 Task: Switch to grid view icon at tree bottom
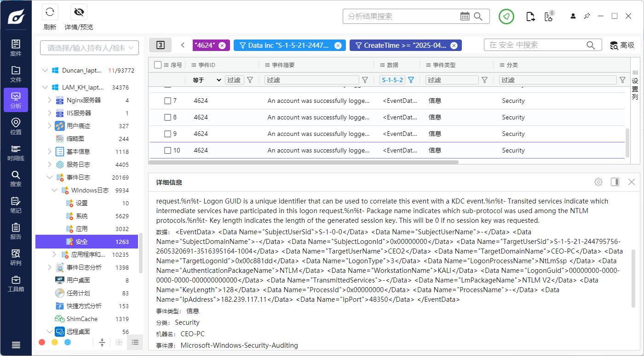(119, 342)
